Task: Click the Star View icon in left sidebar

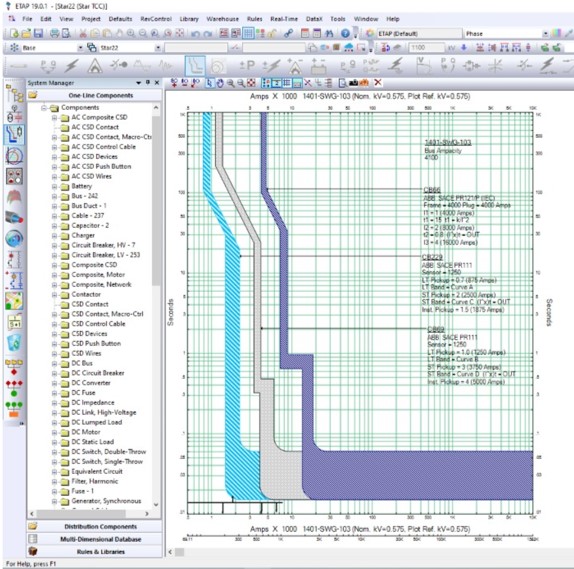Action: (x=14, y=134)
